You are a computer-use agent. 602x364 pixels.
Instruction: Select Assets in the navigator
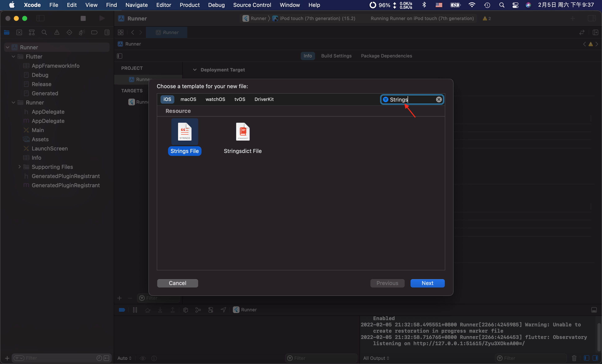(x=40, y=139)
